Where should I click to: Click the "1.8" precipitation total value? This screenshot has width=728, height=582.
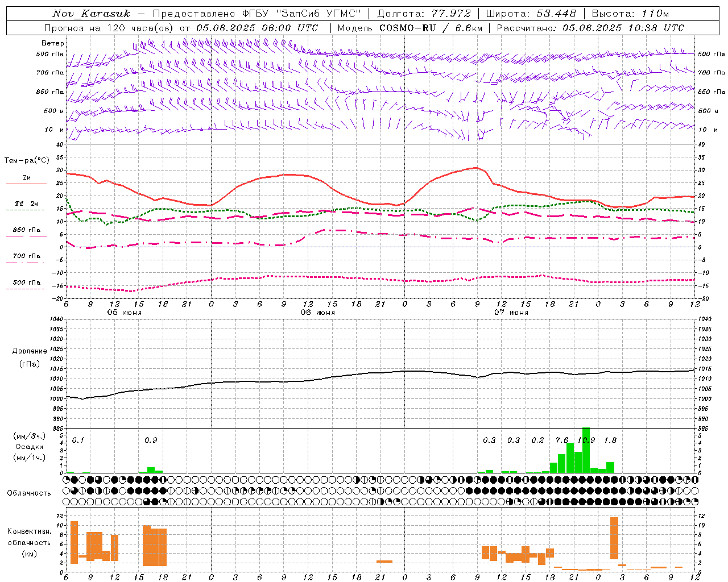(x=610, y=440)
